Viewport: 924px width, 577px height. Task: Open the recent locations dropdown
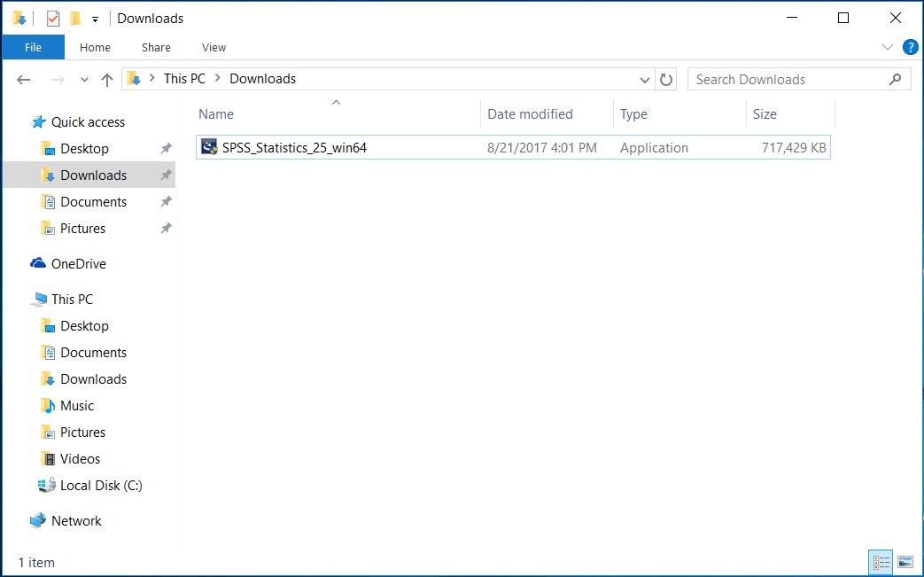pos(84,80)
